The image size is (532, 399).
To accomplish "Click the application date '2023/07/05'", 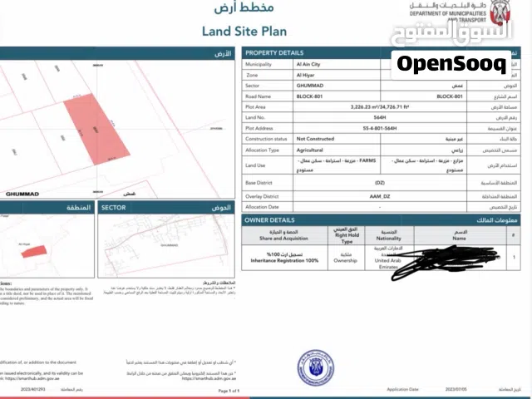I will [x=456, y=389].
